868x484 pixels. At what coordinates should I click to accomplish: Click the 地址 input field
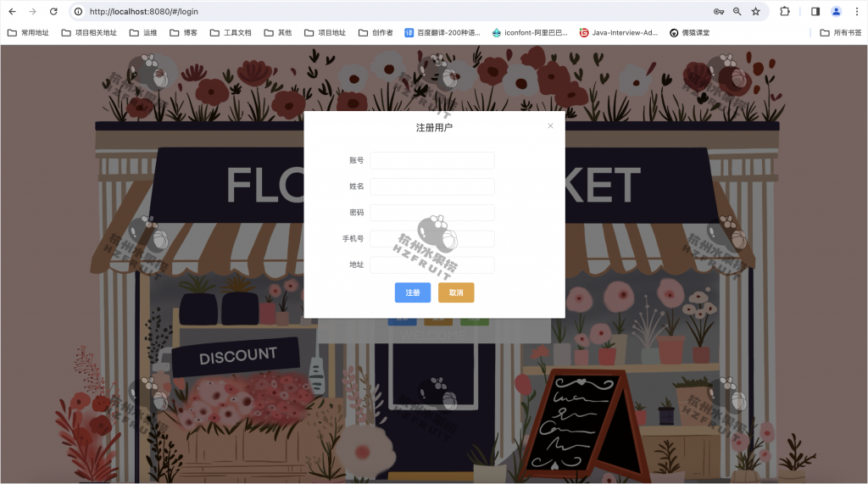[432, 264]
